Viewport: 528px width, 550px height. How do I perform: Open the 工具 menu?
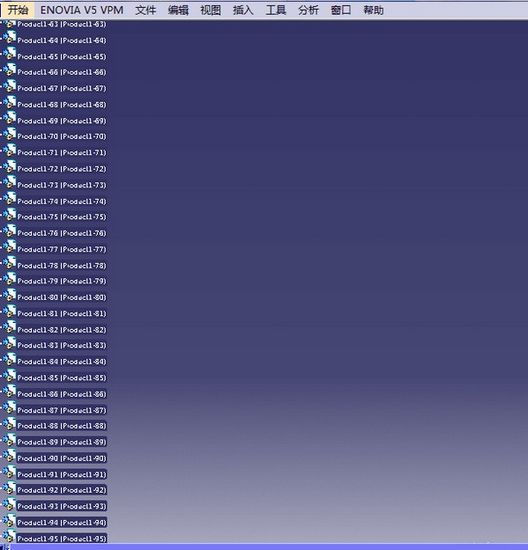(275, 10)
